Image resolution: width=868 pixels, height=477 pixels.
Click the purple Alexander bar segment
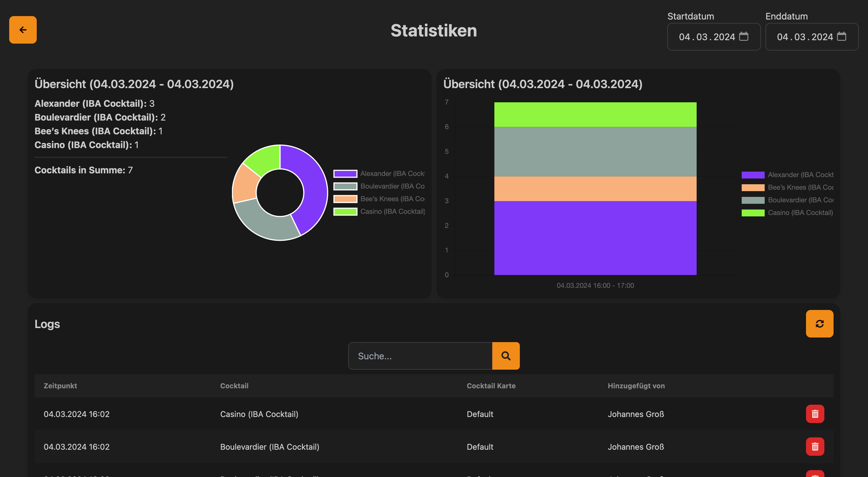595,238
